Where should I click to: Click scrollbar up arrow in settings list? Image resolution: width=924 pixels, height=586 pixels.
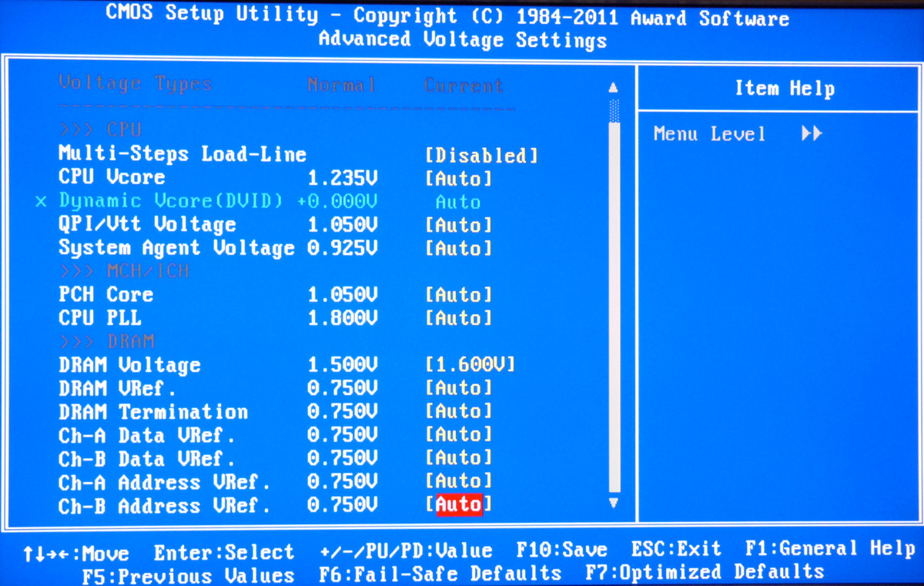point(613,88)
